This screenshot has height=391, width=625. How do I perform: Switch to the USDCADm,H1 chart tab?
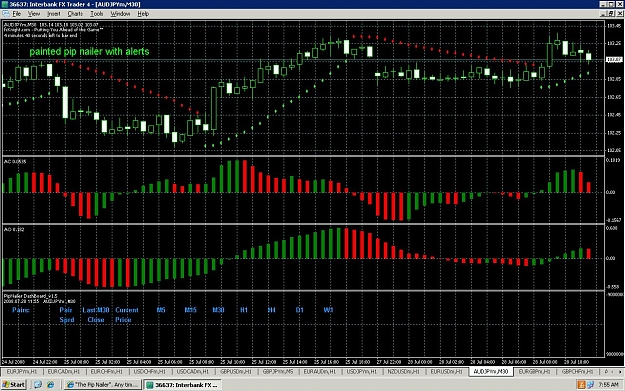click(193, 371)
